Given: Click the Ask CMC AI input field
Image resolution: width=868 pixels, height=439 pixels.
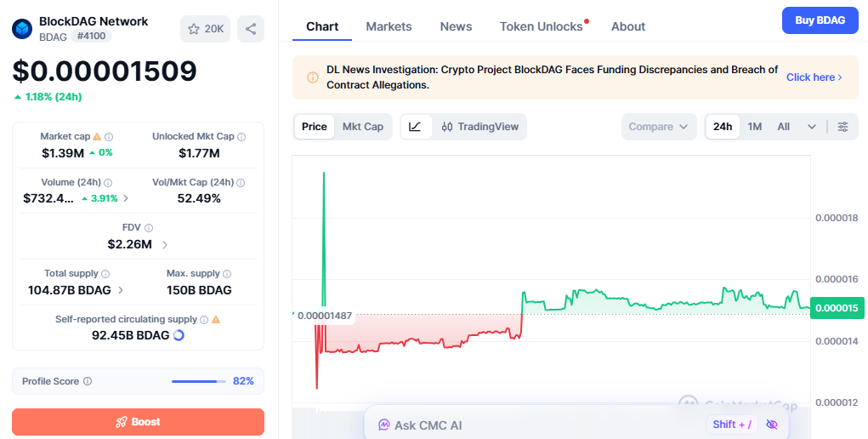Looking at the screenshot, I should pos(576,425).
